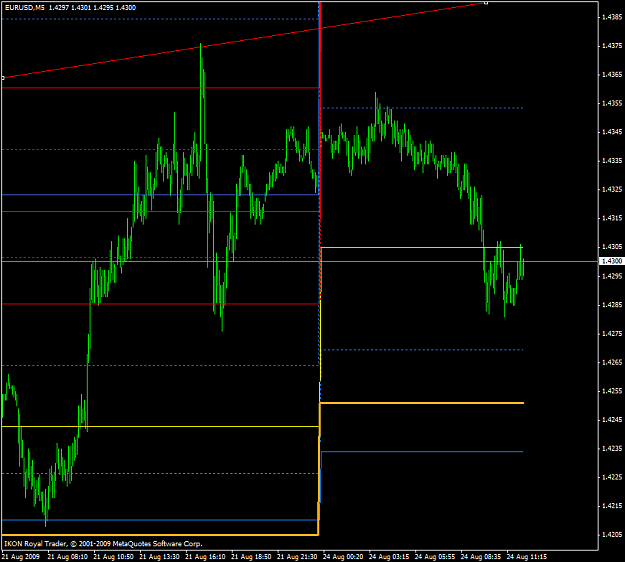Select the red ascending trendline
The height and width of the screenshot is (562, 625).
click(x=244, y=40)
